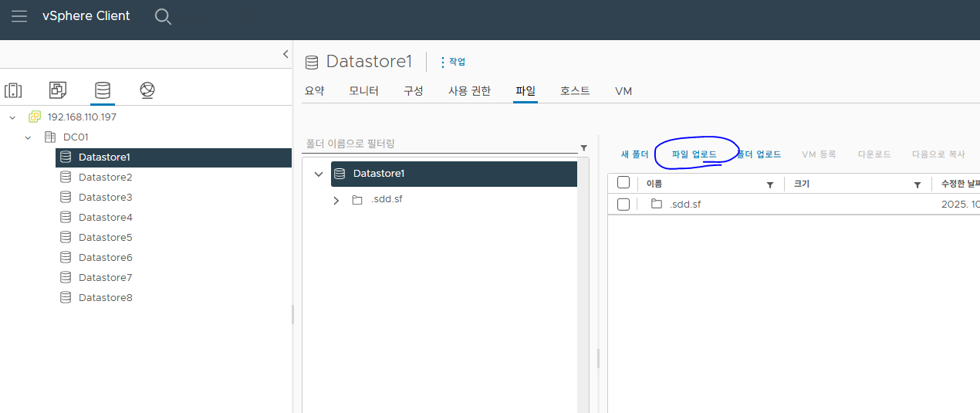Open the hamburger main menu

pos(19,16)
